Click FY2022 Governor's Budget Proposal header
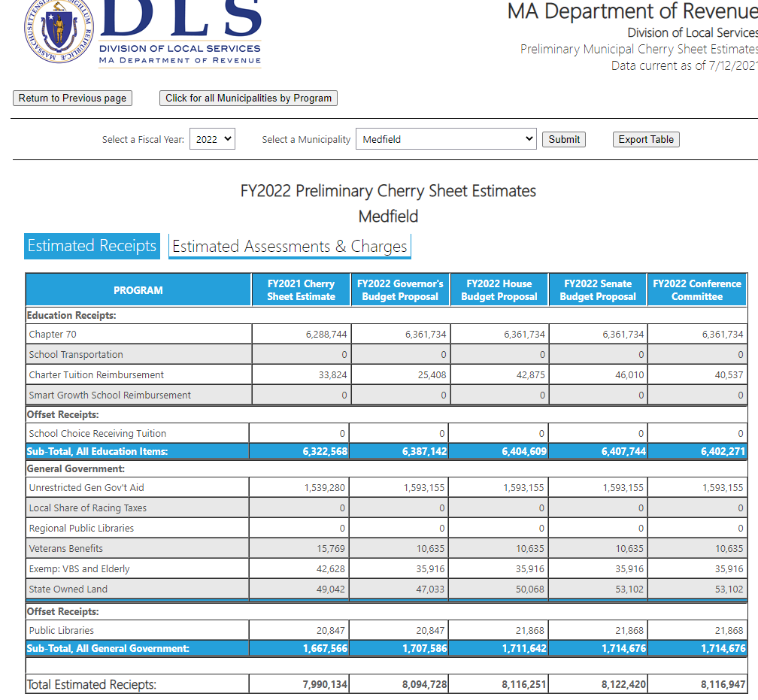 point(400,290)
